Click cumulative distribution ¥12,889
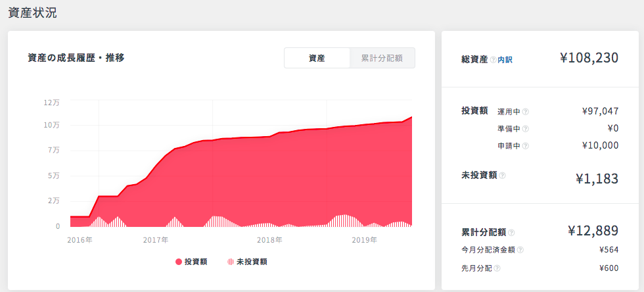This screenshot has height=292, width=644. click(593, 231)
